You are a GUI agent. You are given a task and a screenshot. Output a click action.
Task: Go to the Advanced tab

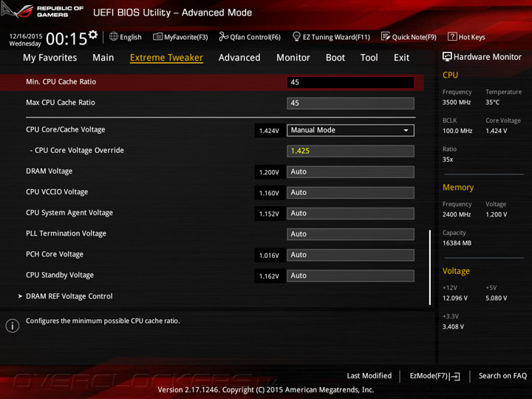(239, 58)
